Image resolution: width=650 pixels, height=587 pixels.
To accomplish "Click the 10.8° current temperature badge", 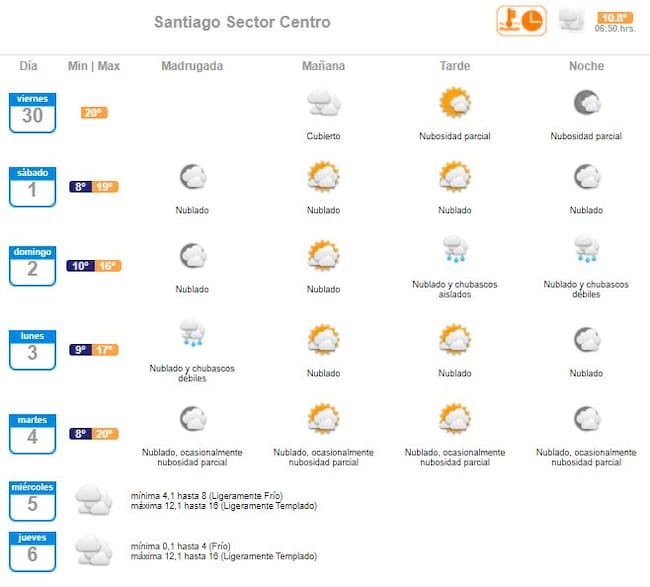I will point(613,17).
